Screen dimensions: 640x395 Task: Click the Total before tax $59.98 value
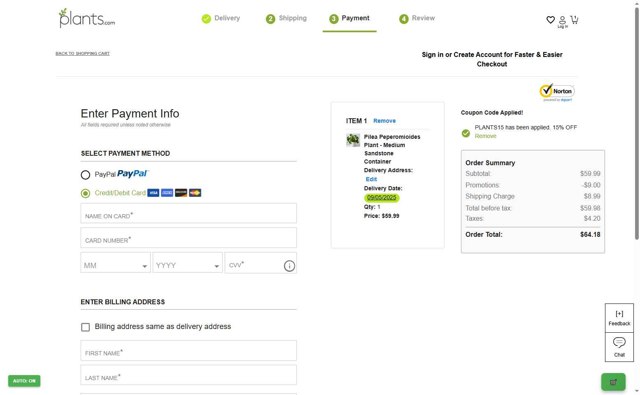point(590,209)
